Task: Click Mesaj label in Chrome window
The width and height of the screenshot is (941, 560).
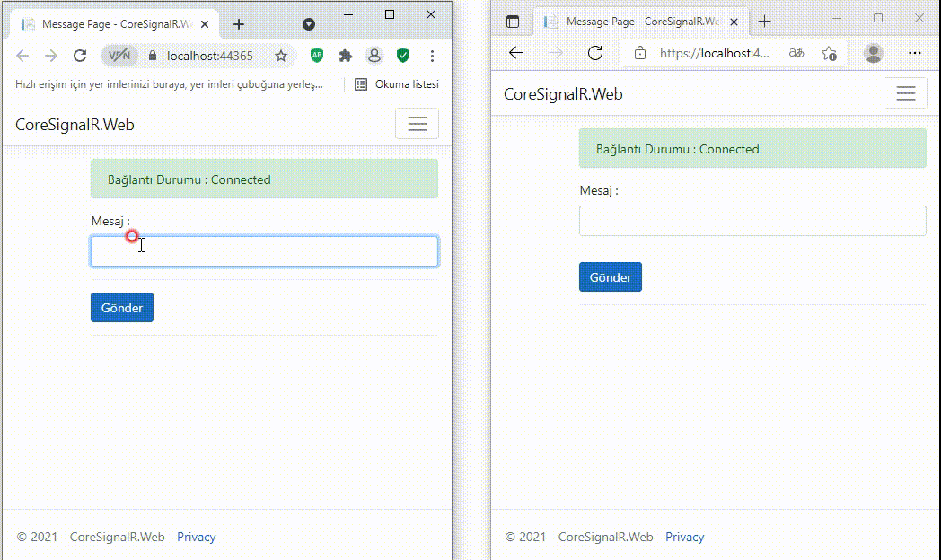Action: [110, 221]
